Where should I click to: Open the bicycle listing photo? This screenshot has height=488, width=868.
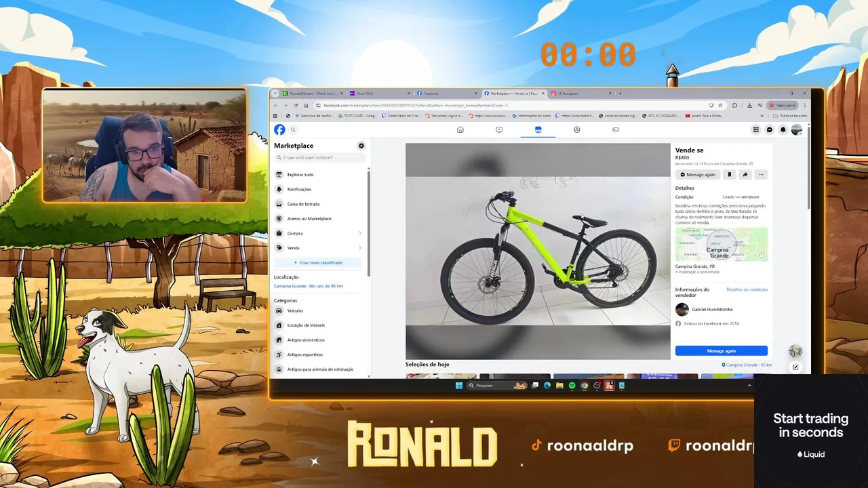click(x=538, y=251)
